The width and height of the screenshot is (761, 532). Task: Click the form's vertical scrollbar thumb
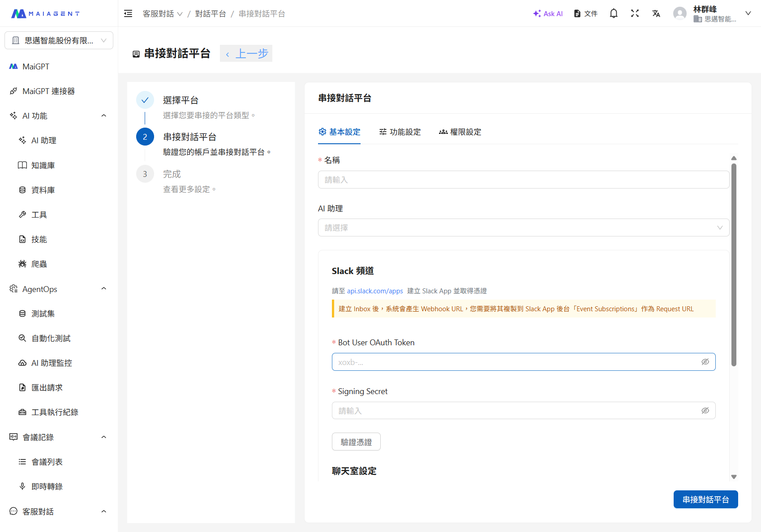734,264
